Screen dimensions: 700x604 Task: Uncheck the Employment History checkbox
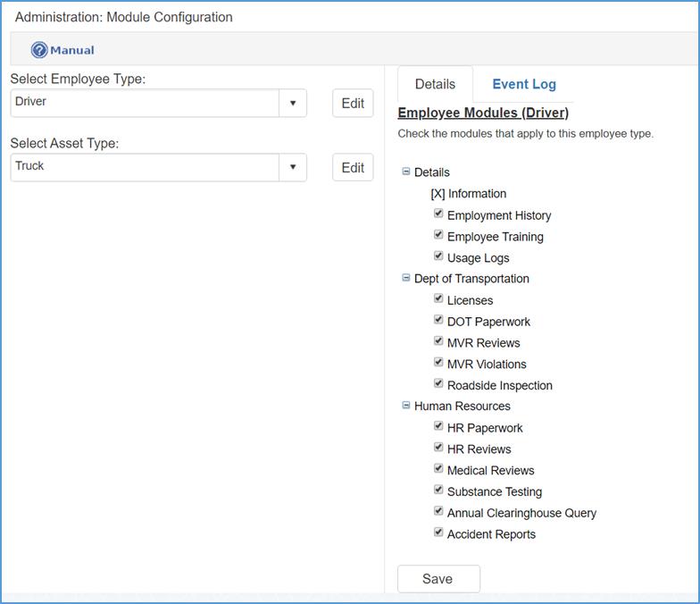[x=438, y=214]
